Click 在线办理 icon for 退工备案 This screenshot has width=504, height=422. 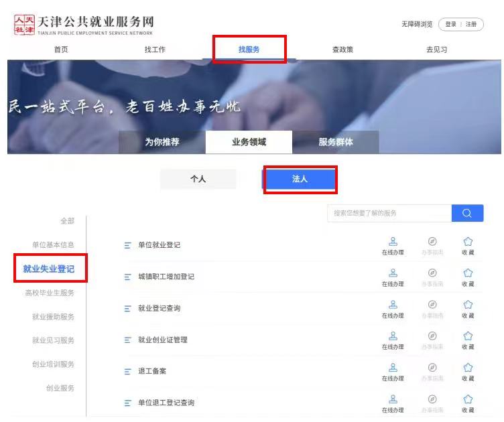393,368
